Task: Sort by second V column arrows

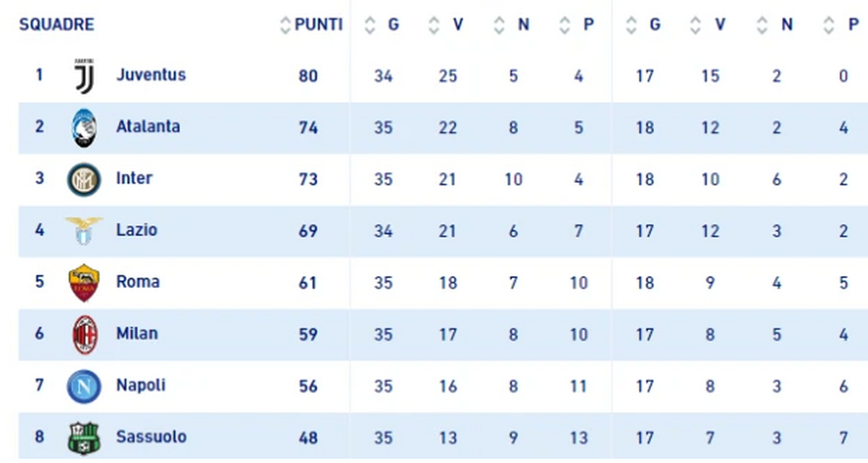Action: [x=696, y=25]
